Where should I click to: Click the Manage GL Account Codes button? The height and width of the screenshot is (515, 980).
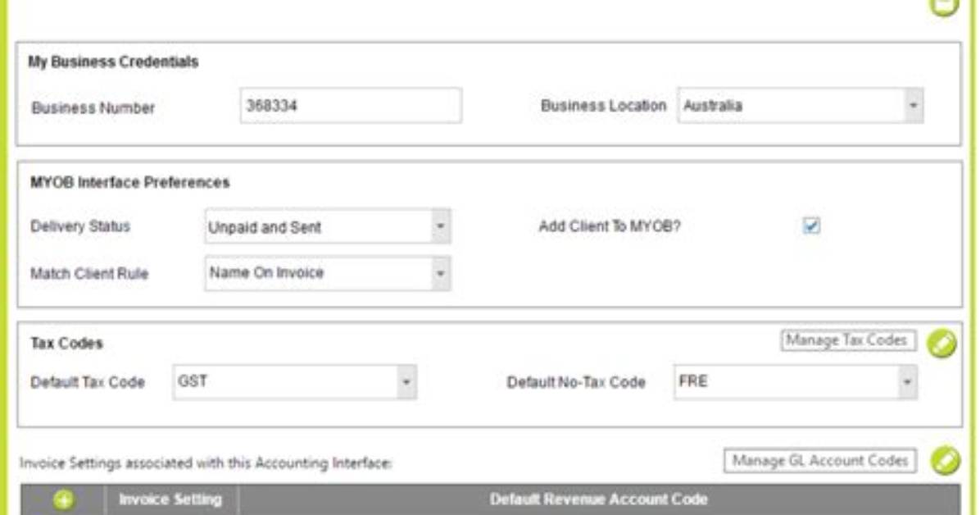pos(820,461)
